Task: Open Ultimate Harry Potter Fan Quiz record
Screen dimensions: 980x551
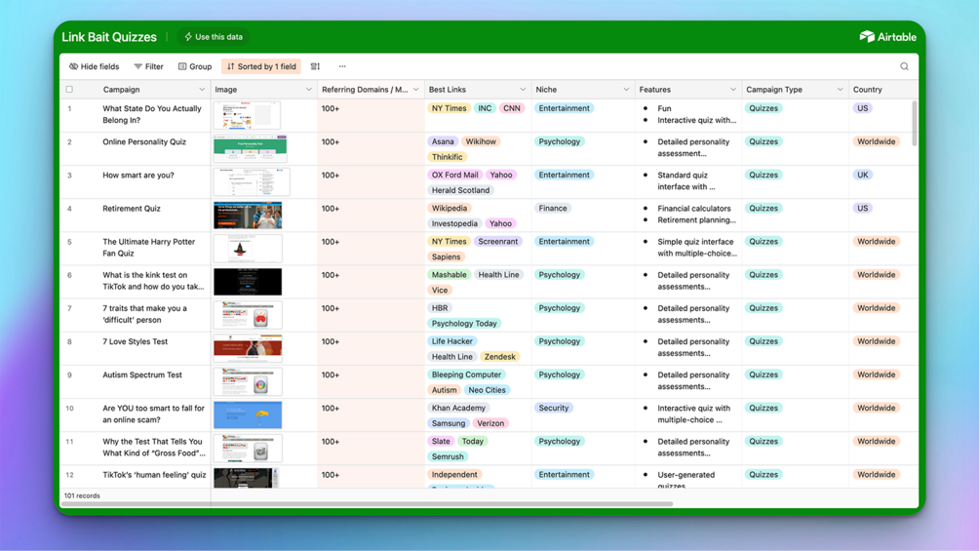Action: [x=149, y=248]
